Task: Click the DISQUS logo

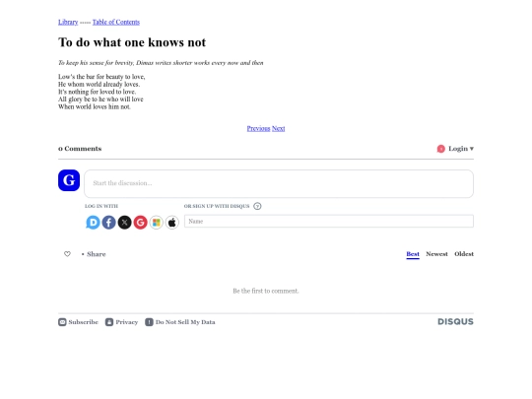Action: [455, 321]
